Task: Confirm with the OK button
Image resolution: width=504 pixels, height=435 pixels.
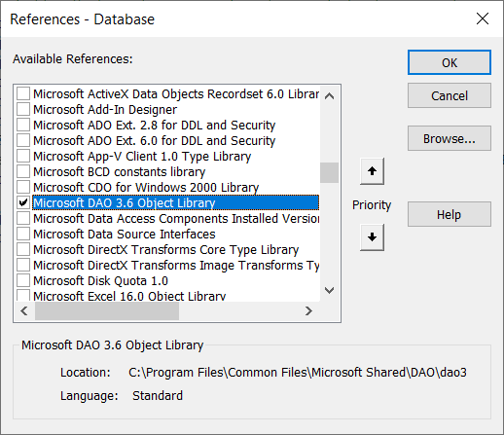Action: click(450, 62)
